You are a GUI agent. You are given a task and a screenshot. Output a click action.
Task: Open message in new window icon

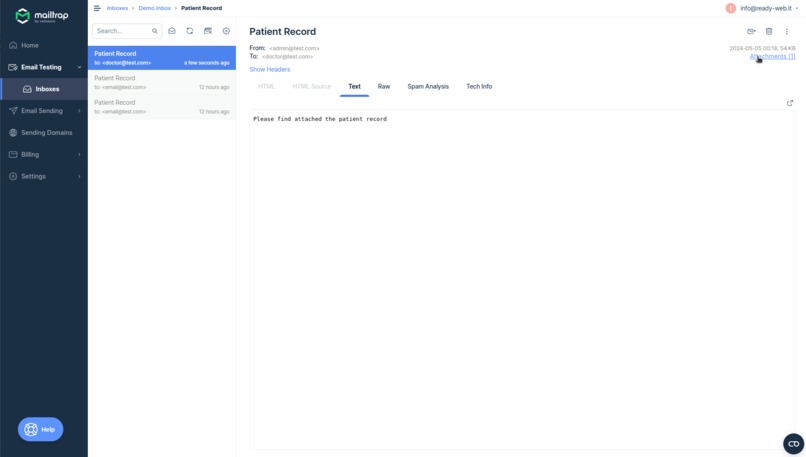790,103
